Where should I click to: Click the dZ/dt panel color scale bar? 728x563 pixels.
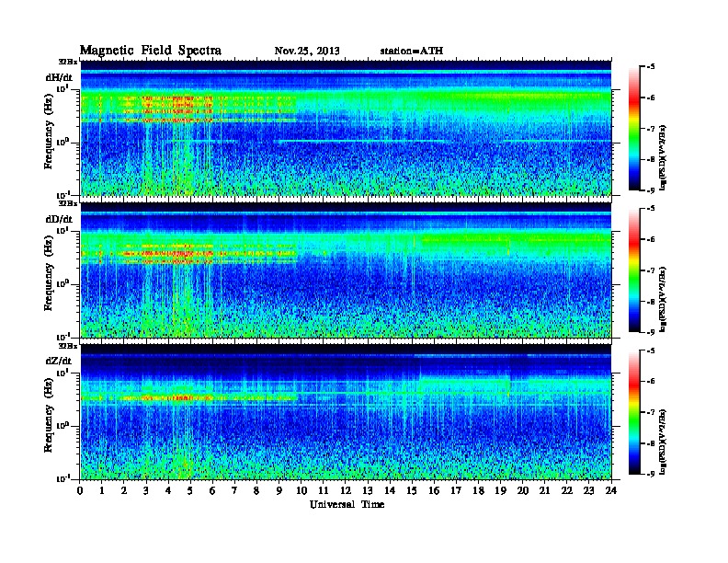[x=634, y=412]
